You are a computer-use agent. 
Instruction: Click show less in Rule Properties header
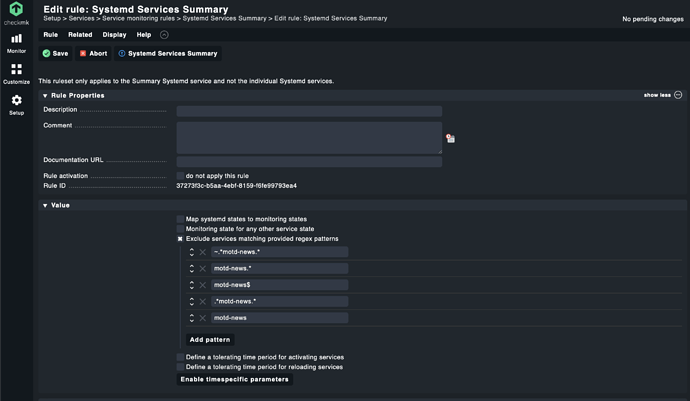click(662, 95)
